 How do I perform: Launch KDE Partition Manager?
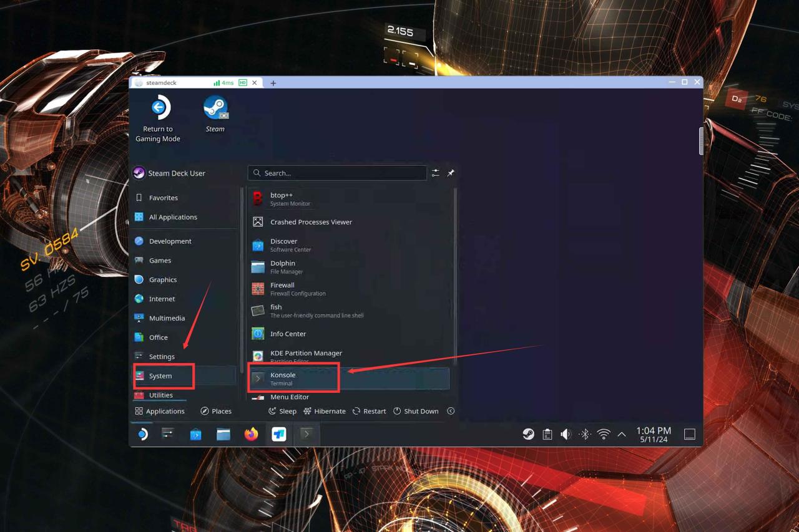[350, 355]
